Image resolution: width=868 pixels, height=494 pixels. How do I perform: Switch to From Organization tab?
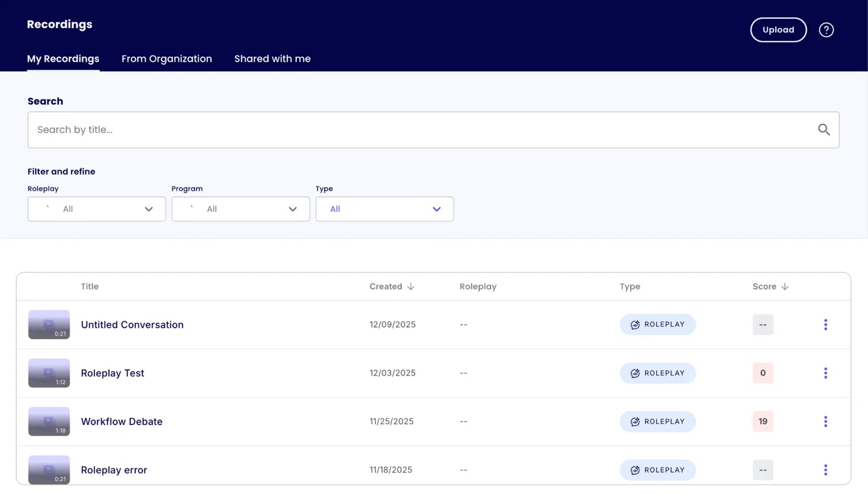tap(167, 59)
